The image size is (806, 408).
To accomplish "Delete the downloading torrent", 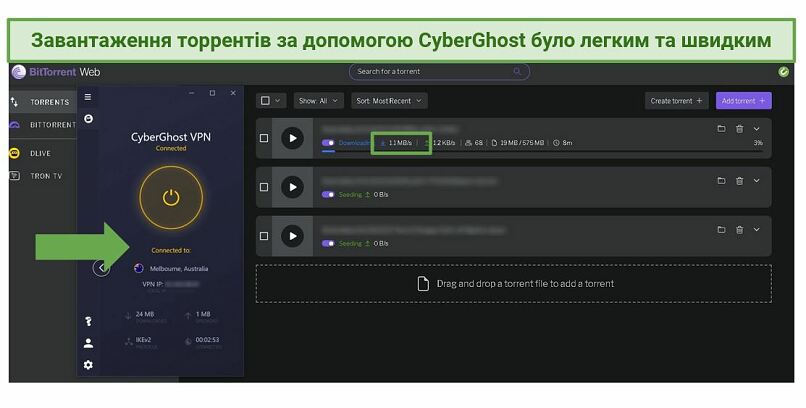I will pos(739,129).
